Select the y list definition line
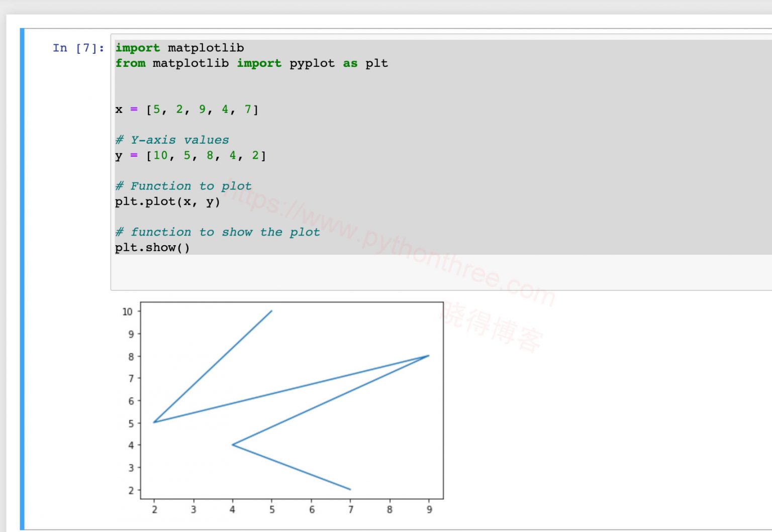Image resolution: width=772 pixels, height=532 pixels. coord(191,156)
